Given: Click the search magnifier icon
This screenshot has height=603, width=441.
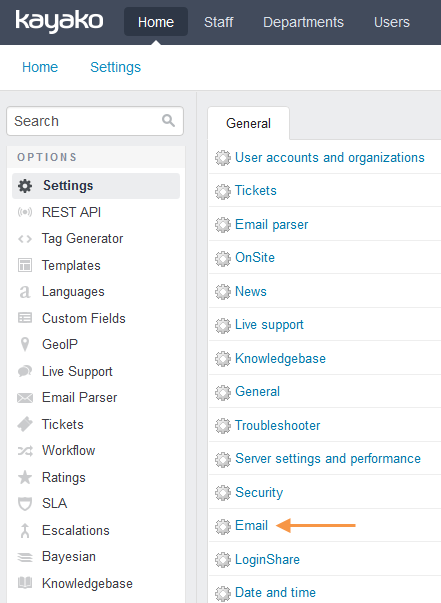Looking at the screenshot, I should [168, 121].
